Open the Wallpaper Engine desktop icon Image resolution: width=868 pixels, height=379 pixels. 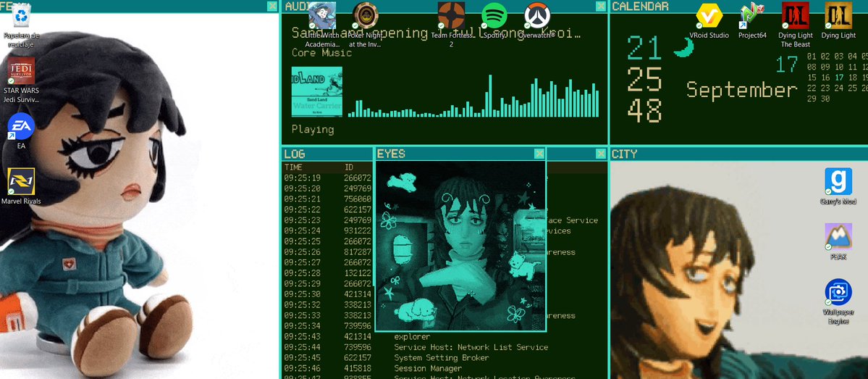[x=838, y=301]
